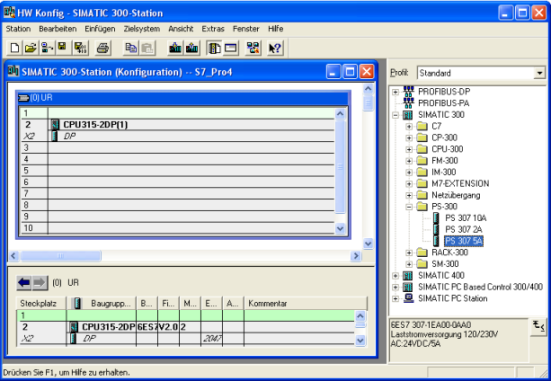Click the Print toolbar icon
551x381 pixels.
(103, 48)
